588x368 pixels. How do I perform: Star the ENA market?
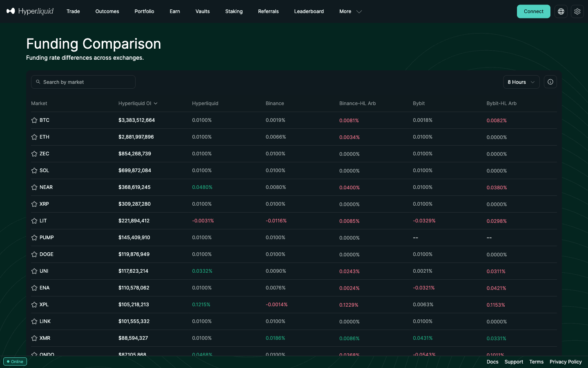tap(34, 288)
